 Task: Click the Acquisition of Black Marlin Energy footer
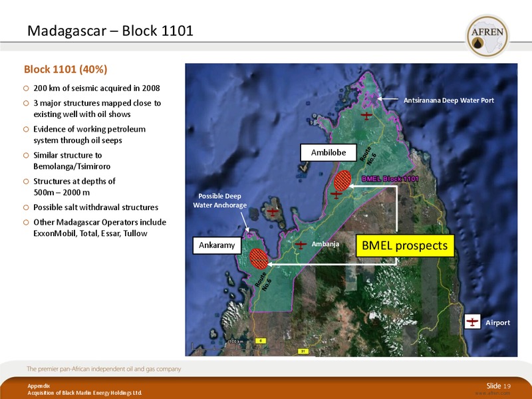(x=85, y=393)
